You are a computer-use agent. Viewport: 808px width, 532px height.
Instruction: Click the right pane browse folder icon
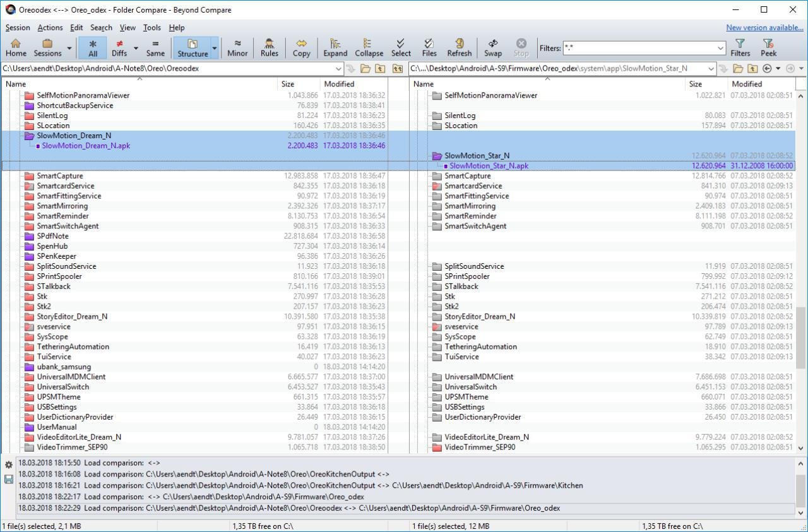[737, 68]
